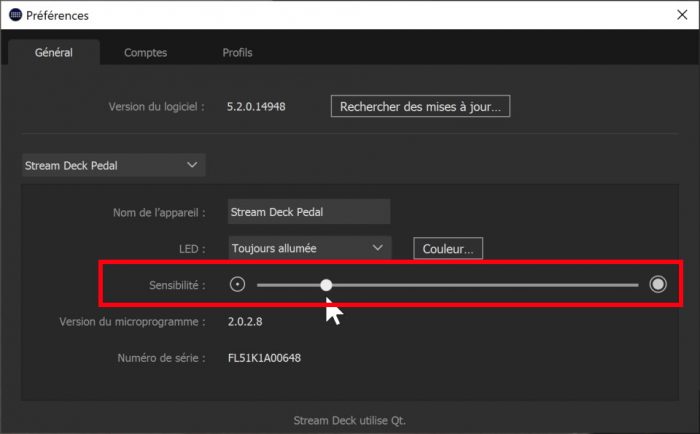Image resolution: width=700 pixels, height=434 pixels.
Task: Click the Stream Deck icon in title bar
Action: point(15,16)
